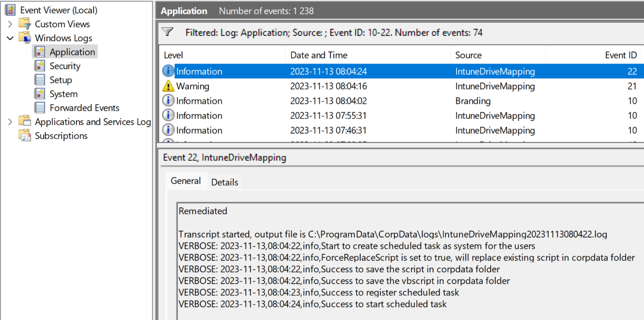Select the General tab
This screenshot has width=644, height=320.
(186, 181)
